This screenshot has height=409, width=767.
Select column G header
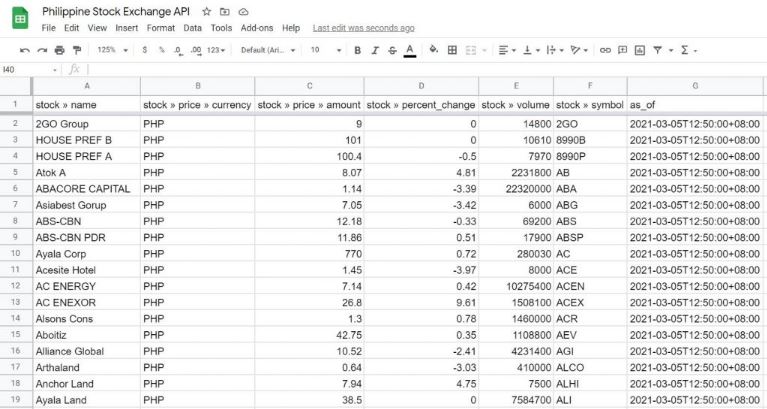[695, 86]
